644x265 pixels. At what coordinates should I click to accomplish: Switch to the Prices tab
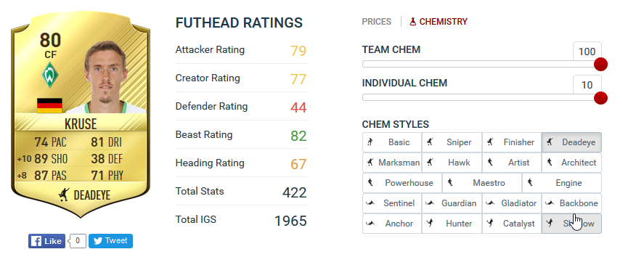click(x=377, y=21)
